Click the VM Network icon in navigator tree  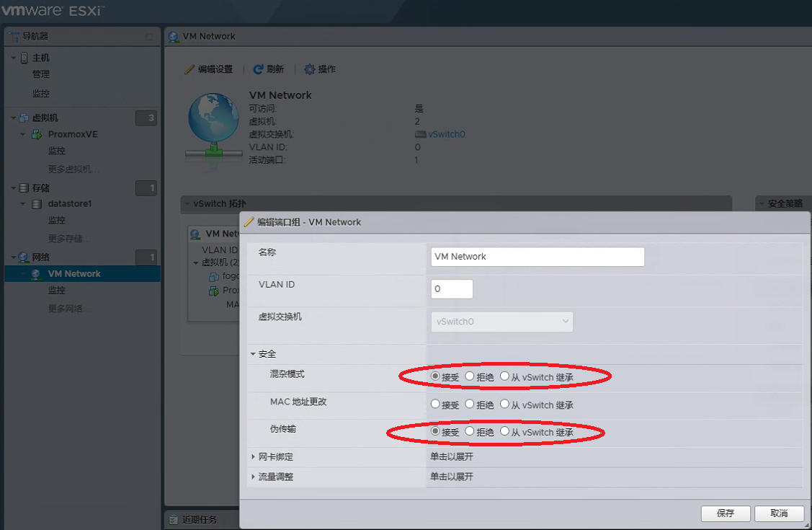point(36,274)
